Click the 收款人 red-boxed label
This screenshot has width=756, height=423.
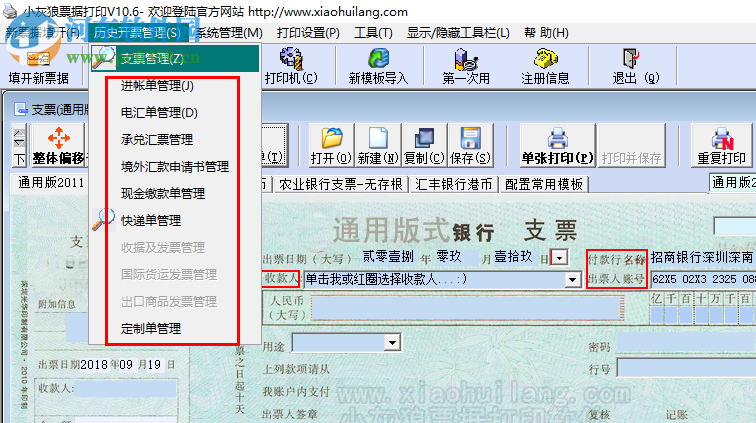coord(281,279)
